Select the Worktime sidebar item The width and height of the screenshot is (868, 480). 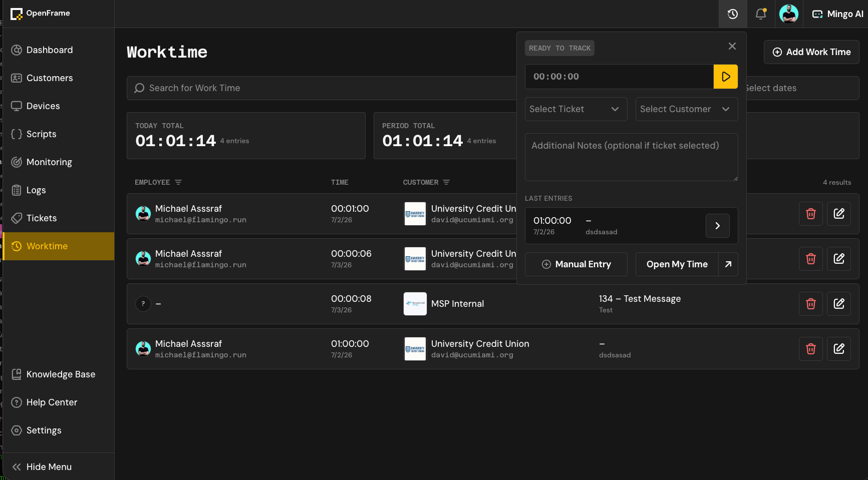[x=59, y=246]
